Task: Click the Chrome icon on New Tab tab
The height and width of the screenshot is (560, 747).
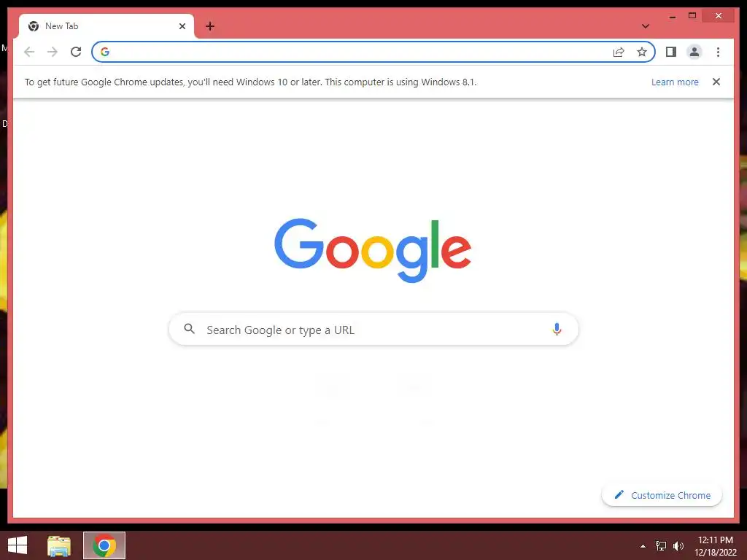Action: [34, 26]
